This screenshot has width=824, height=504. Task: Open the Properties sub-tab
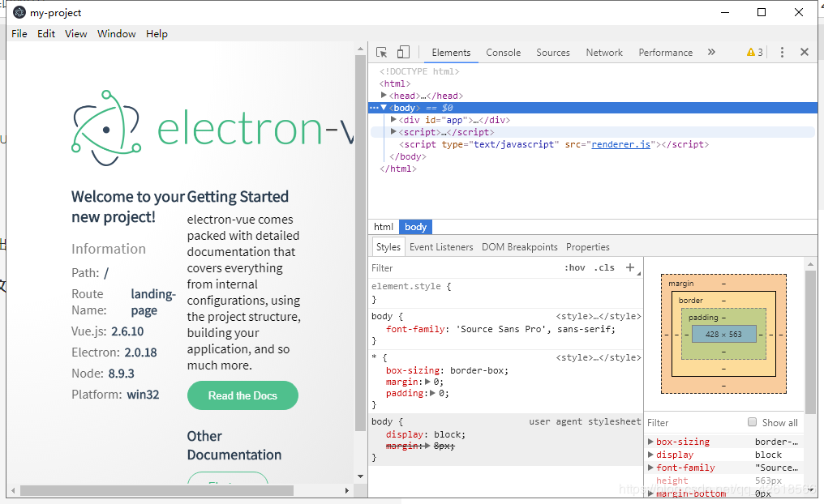click(587, 247)
